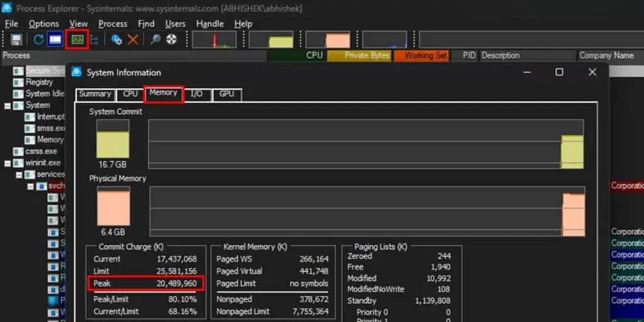Click the Peak/Limit value 80.10%

(x=182, y=299)
